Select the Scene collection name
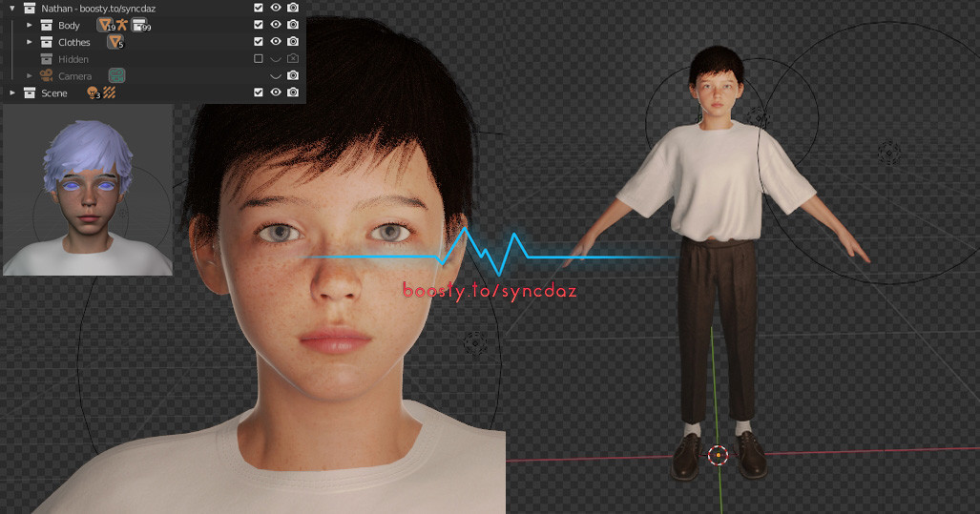The image size is (980, 514). click(53, 93)
